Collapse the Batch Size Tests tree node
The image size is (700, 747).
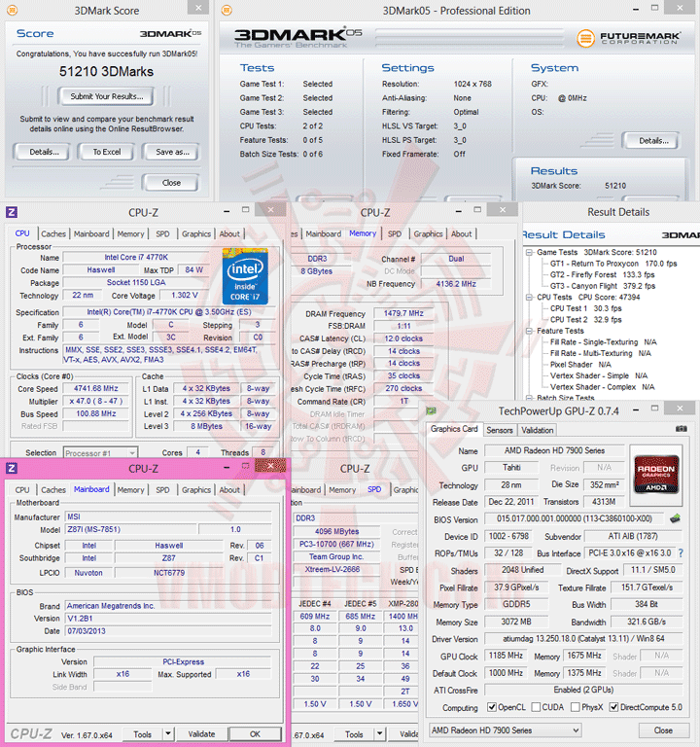[x=529, y=397]
